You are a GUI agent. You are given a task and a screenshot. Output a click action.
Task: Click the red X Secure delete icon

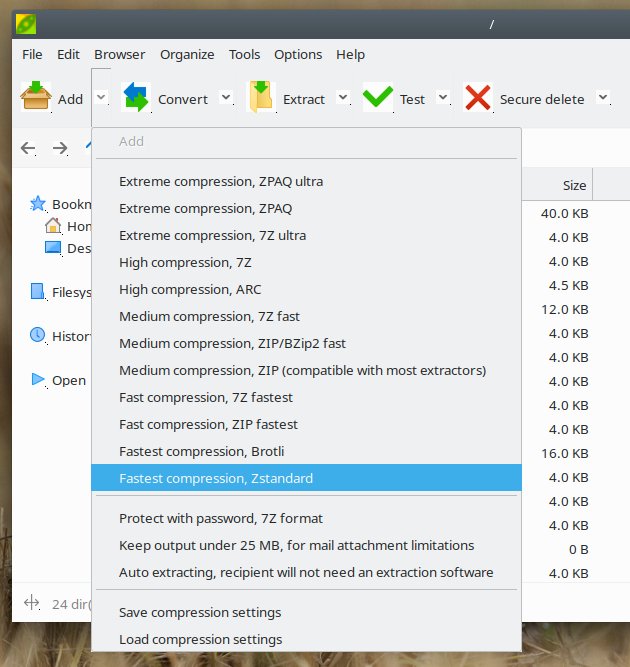[478, 97]
